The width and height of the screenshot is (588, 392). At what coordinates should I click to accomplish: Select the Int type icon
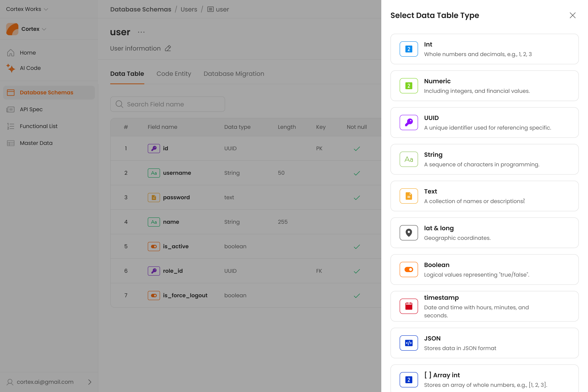(408, 49)
